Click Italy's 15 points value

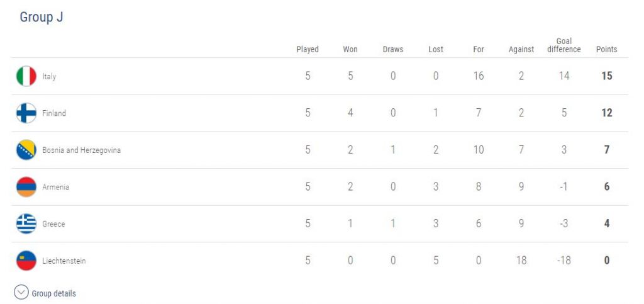606,76
